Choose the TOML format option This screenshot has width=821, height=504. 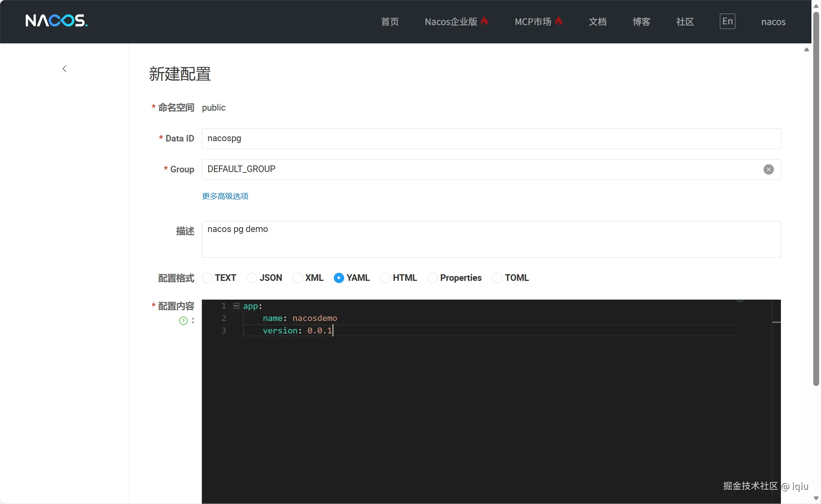click(x=497, y=278)
